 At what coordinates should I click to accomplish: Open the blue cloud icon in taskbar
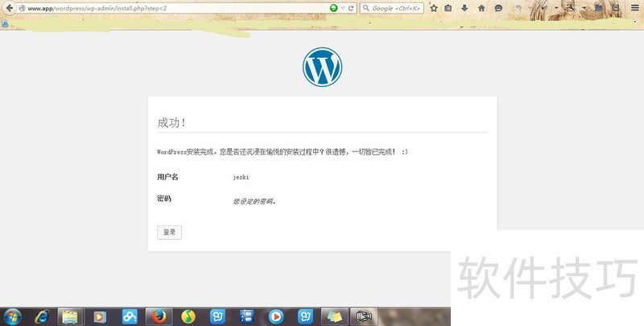coord(130,316)
